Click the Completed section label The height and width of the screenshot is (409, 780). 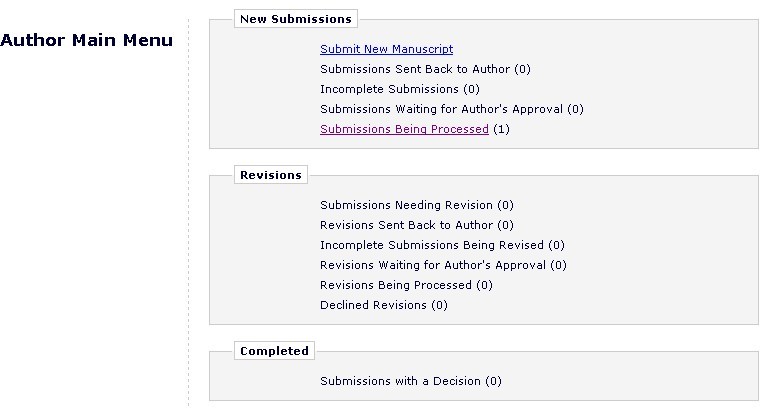(x=274, y=351)
